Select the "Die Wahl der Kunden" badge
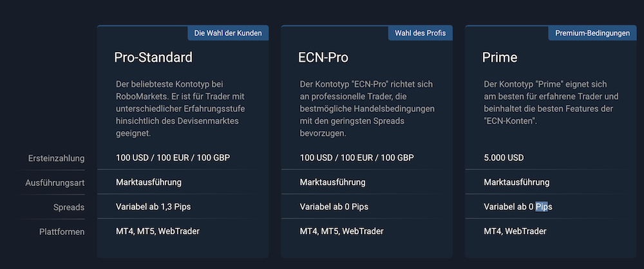This screenshot has width=644, height=269. pyautogui.click(x=228, y=33)
